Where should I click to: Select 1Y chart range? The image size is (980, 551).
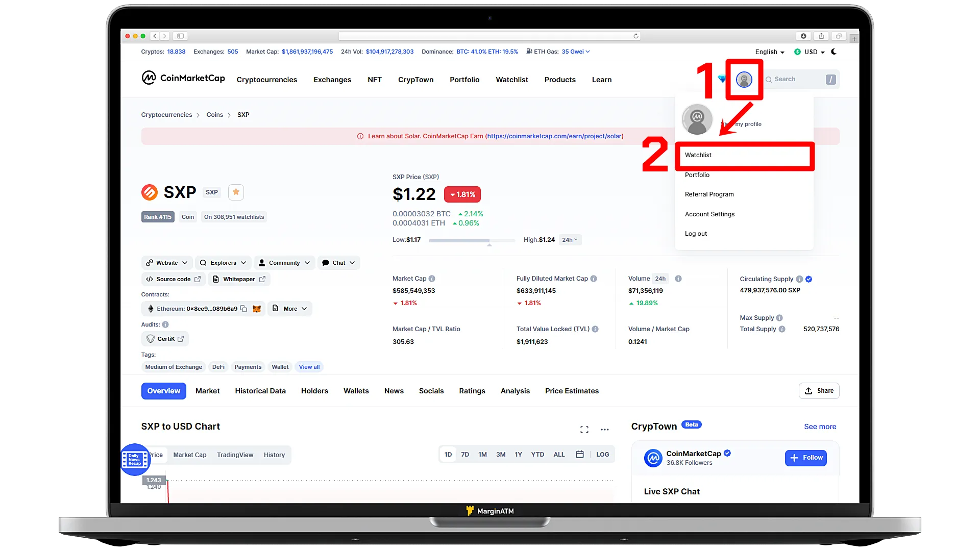point(519,455)
